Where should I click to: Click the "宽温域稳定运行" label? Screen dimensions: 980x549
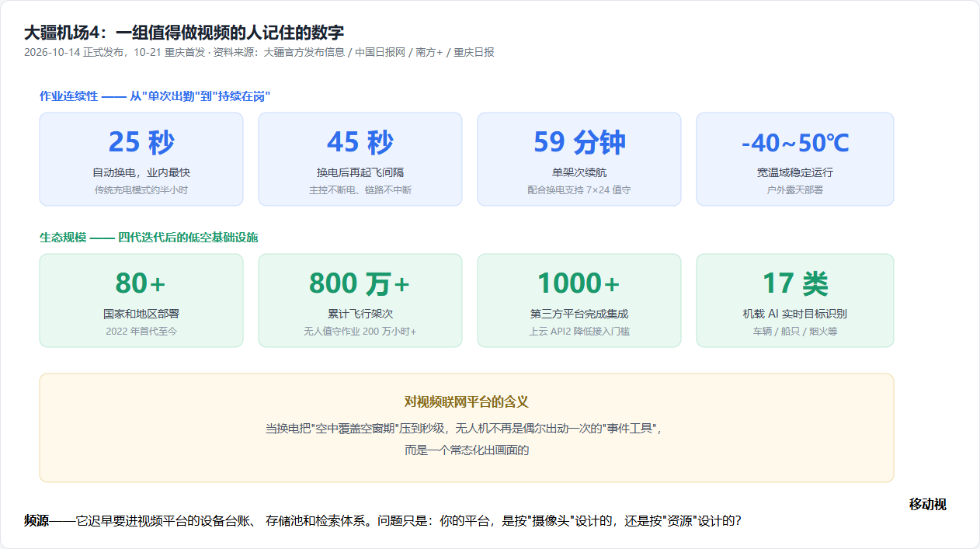click(x=795, y=172)
